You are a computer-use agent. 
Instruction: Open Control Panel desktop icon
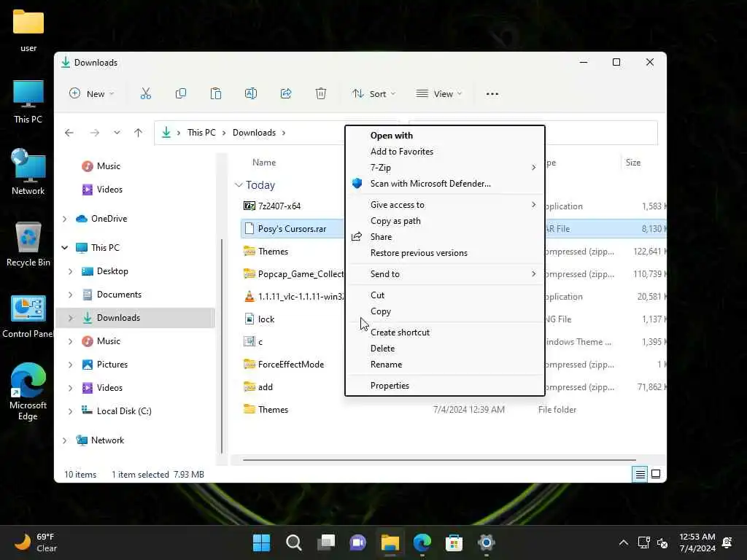[x=28, y=316]
